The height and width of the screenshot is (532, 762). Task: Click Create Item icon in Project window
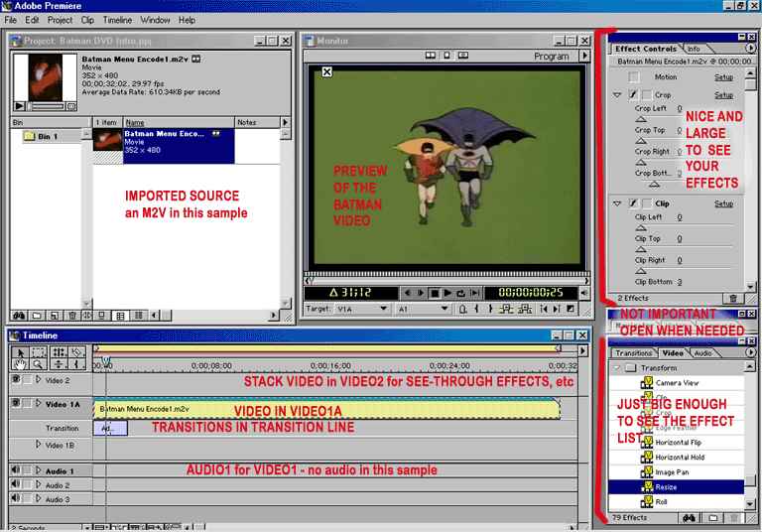[x=55, y=316]
